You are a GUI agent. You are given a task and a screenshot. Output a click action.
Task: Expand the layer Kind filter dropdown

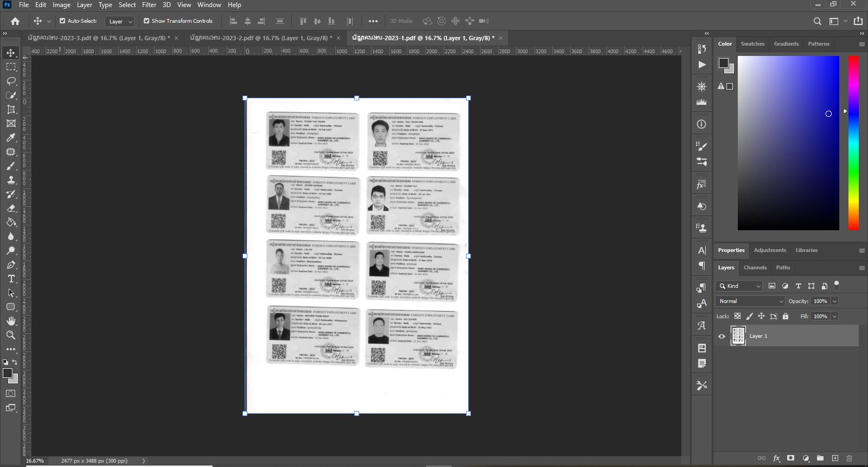[740, 286]
